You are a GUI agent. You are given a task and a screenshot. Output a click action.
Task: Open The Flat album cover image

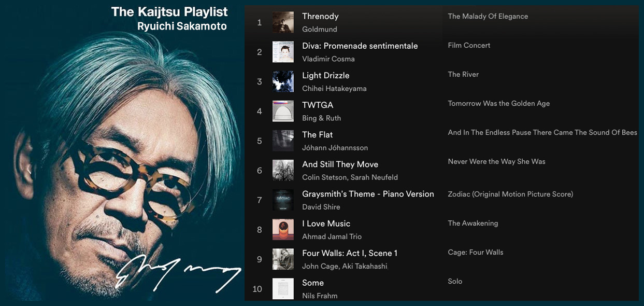[x=283, y=141]
